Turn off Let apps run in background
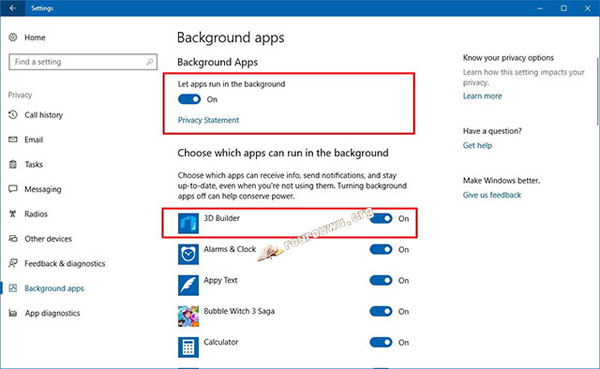 coord(189,100)
